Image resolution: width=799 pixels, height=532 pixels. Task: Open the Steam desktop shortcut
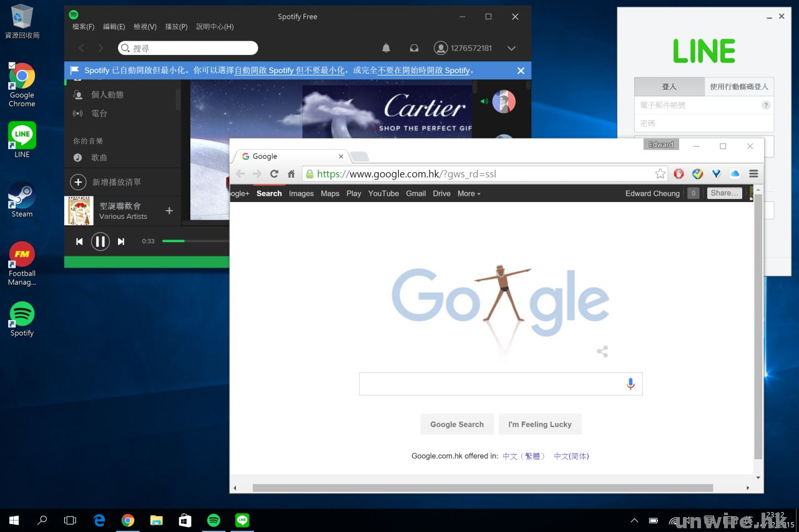coord(22,200)
